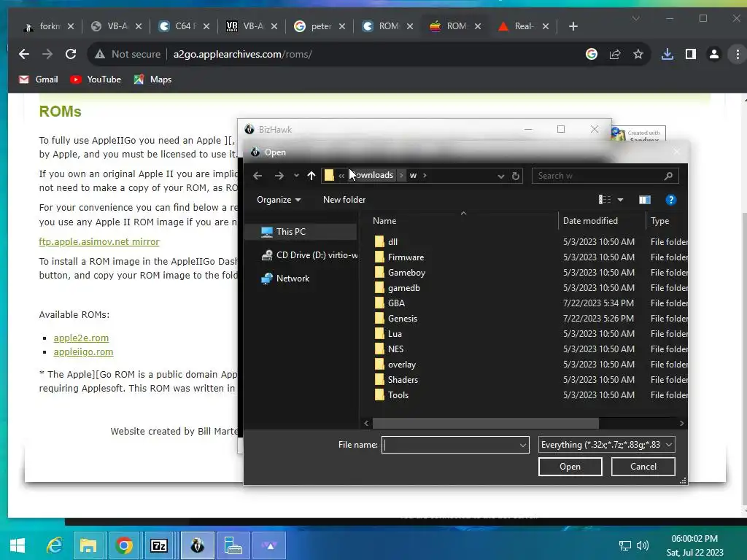Open recent locations chevron in dialog
This screenshot has height=560, width=747.
pos(296,176)
